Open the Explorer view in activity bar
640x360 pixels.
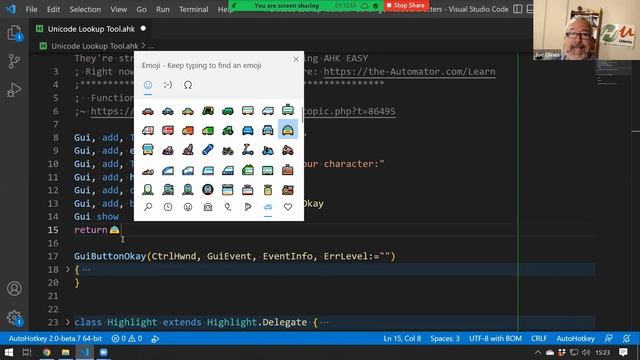(14, 33)
